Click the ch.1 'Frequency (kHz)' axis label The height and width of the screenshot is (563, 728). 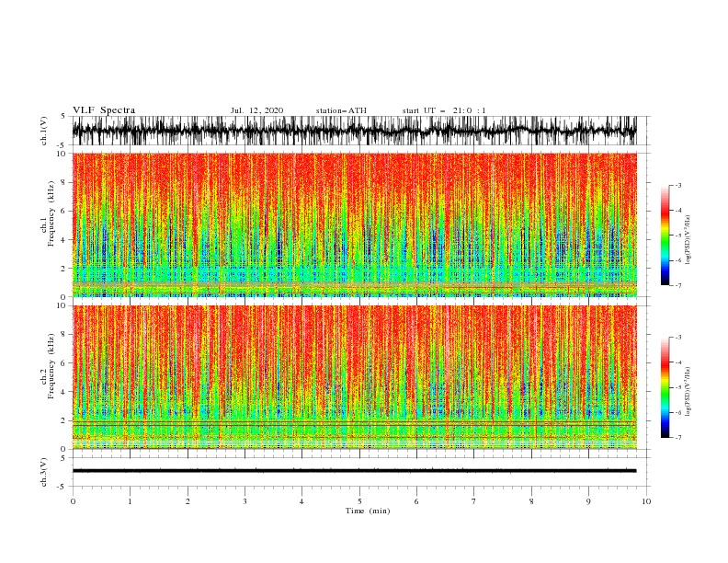(x=51, y=214)
